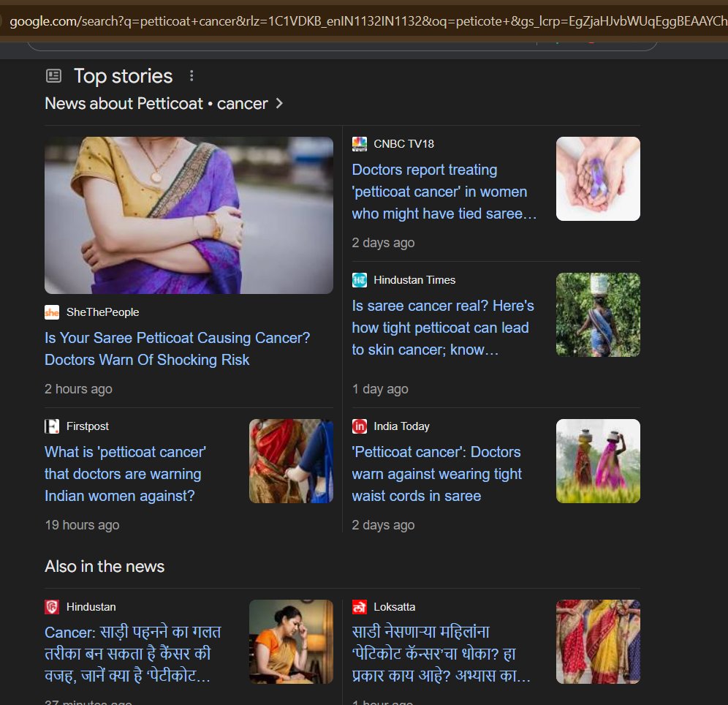Click the 'Top stories' heading text
The height and width of the screenshot is (705, 728).
(123, 76)
